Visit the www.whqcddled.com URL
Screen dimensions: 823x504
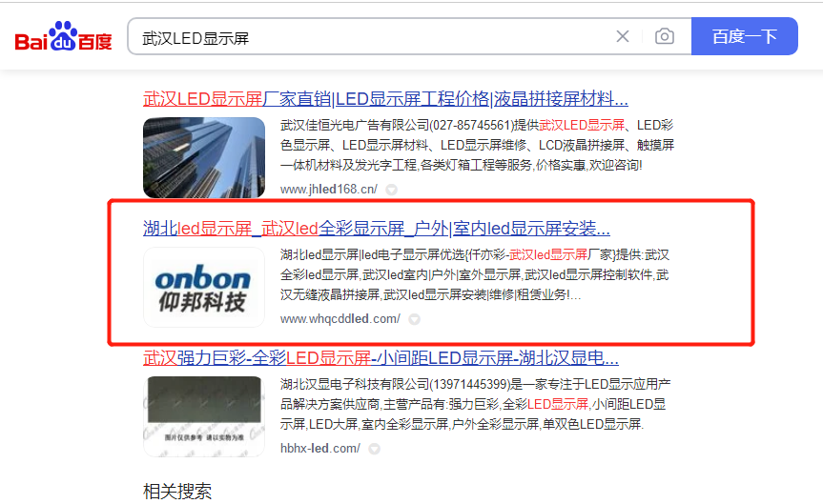[340, 319]
